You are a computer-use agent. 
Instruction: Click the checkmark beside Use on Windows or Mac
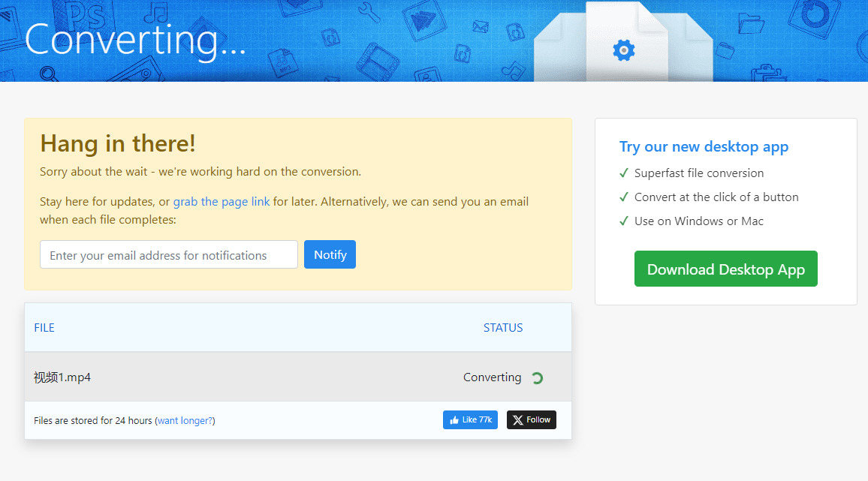(624, 221)
